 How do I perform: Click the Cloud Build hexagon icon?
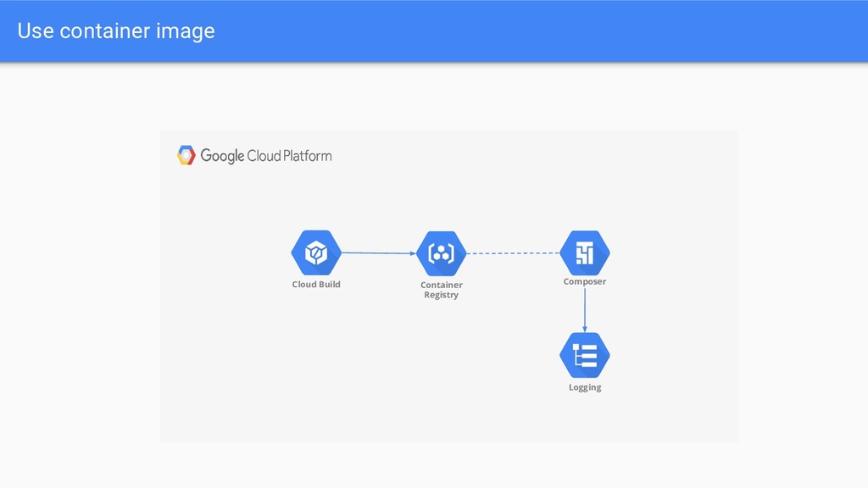316,252
